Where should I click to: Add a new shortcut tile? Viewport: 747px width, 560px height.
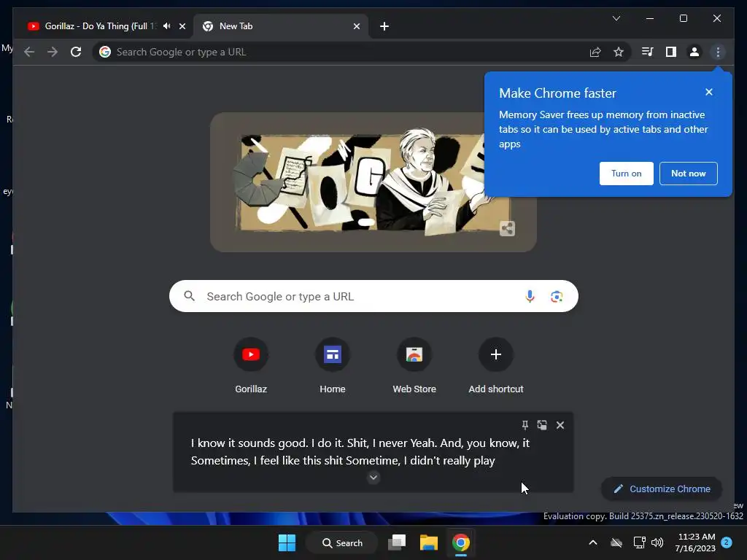point(496,366)
